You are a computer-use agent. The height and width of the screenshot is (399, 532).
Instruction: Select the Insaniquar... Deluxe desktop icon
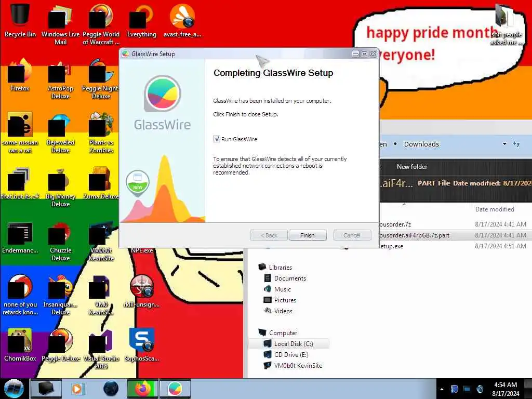(x=60, y=295)
